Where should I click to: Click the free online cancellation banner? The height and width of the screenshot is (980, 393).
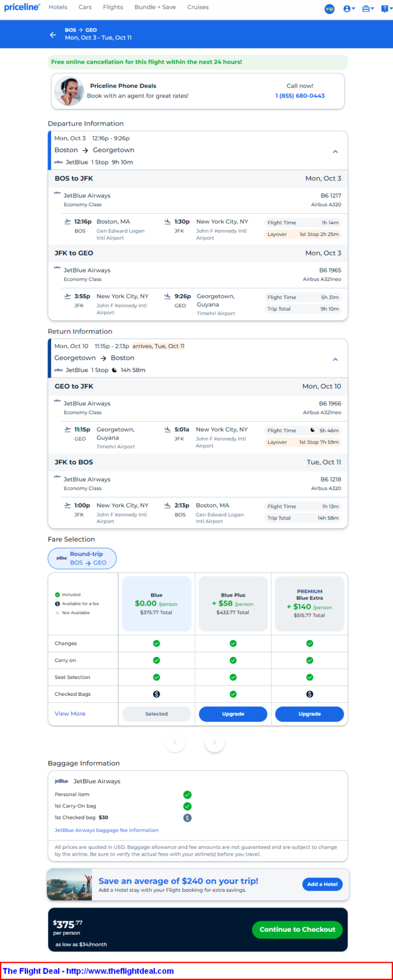[198, 62]
